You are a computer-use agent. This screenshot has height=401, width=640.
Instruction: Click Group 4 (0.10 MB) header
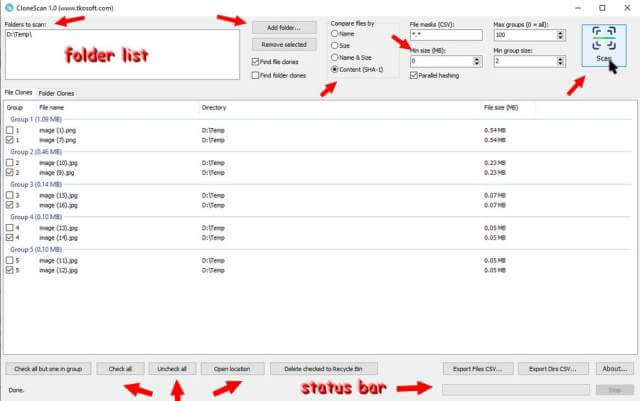pyautogui.click(x=36, y=217)
